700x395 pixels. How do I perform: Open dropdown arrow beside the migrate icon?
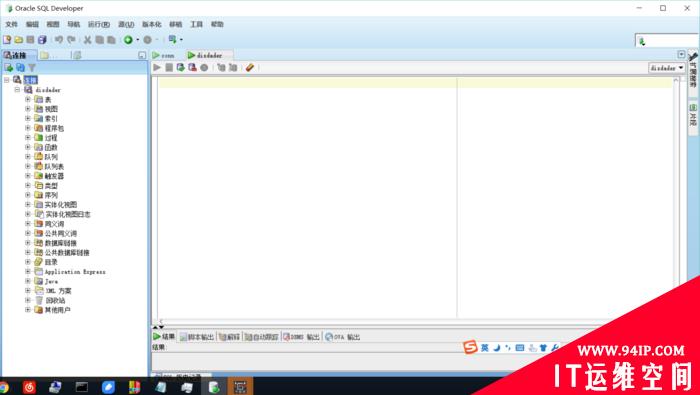181,40
